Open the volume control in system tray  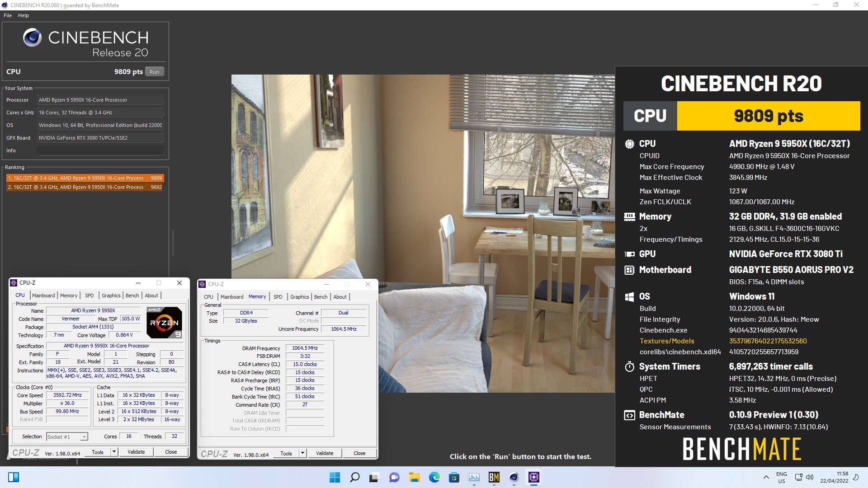(x=810, y=477)
